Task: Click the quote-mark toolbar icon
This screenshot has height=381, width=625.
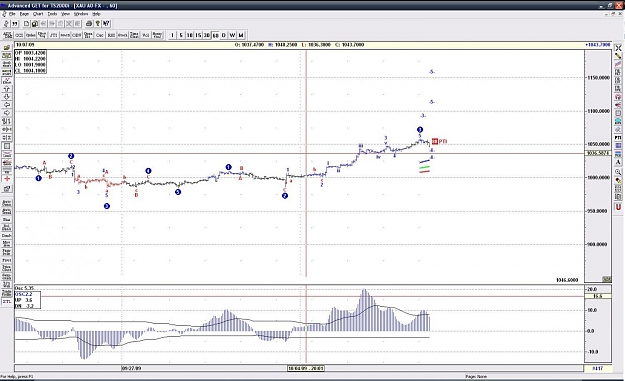Action: click(x=15, y=24)
